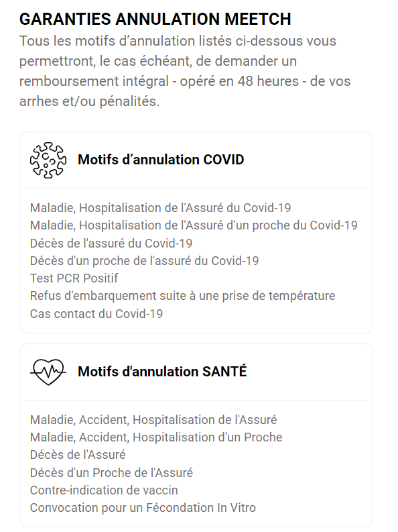Select 'Cas contact du Covid-19' entry

(x=96, y=313)
